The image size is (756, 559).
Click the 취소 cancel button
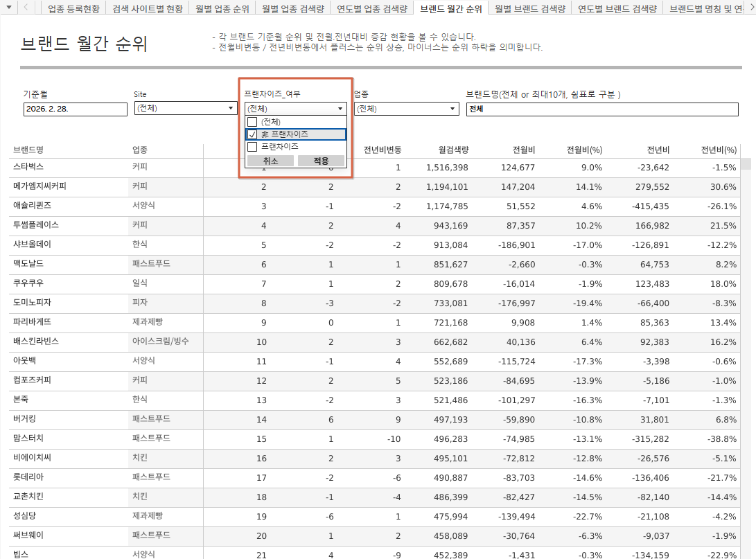(270, 161)
